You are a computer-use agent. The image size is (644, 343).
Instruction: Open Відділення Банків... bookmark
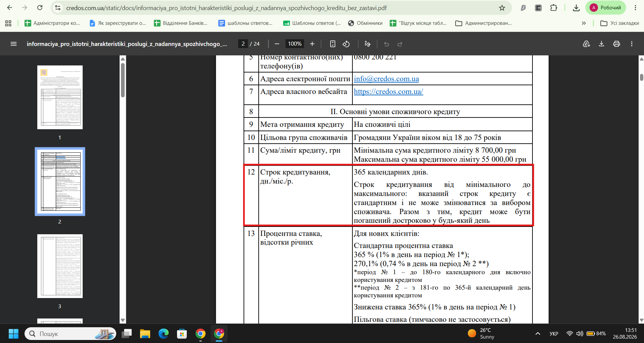tap(181, 23)
